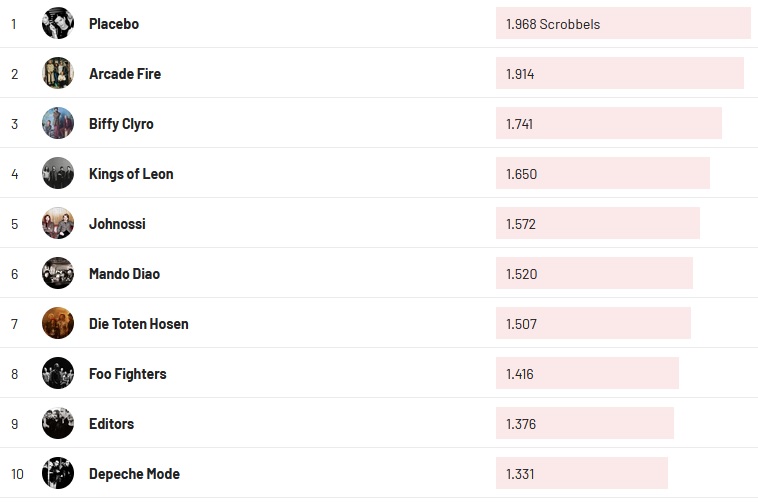Click Johnossi's circular artist picture
Image resolution: width=758 pixels, height=502 pixels.
(x=58, y=223)
